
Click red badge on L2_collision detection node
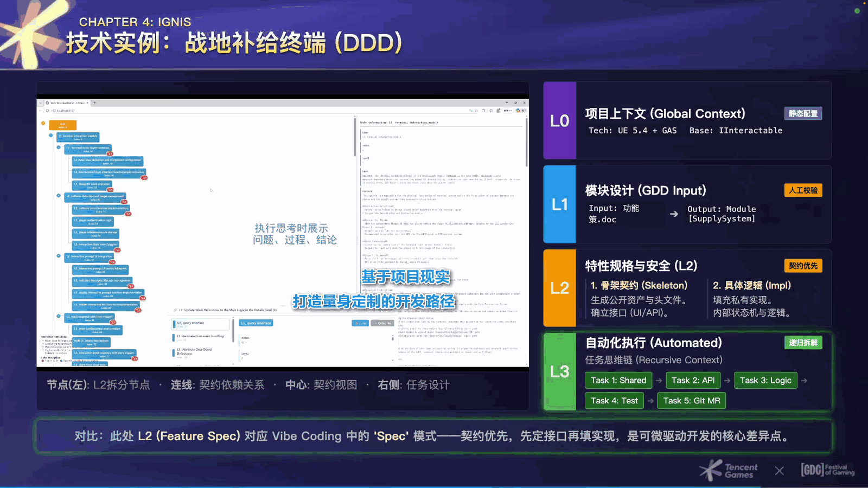pos(124,202)
